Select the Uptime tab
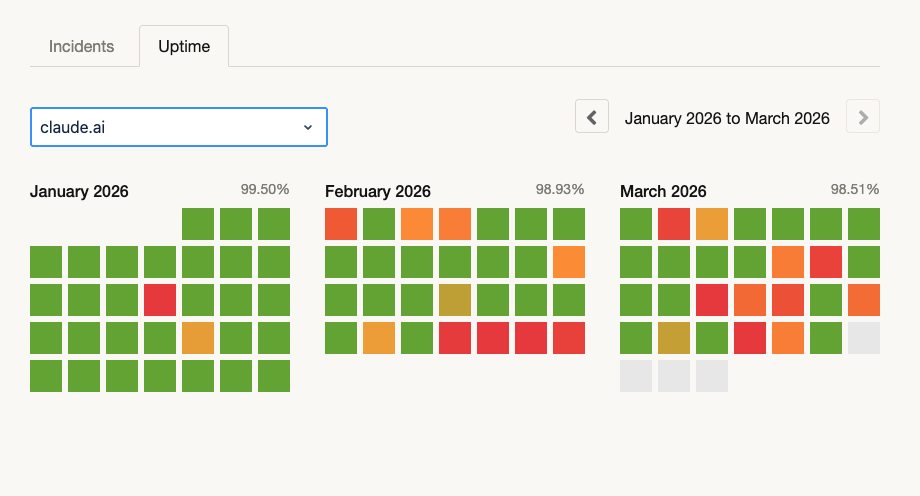Viewport: 920px width, 496px height. pos(184,46)
